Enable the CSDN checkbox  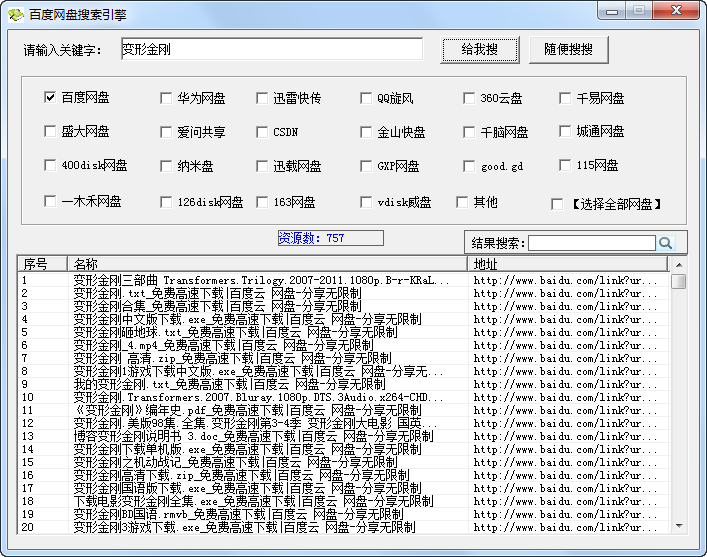pyautogui.click(x=262, y=132)
